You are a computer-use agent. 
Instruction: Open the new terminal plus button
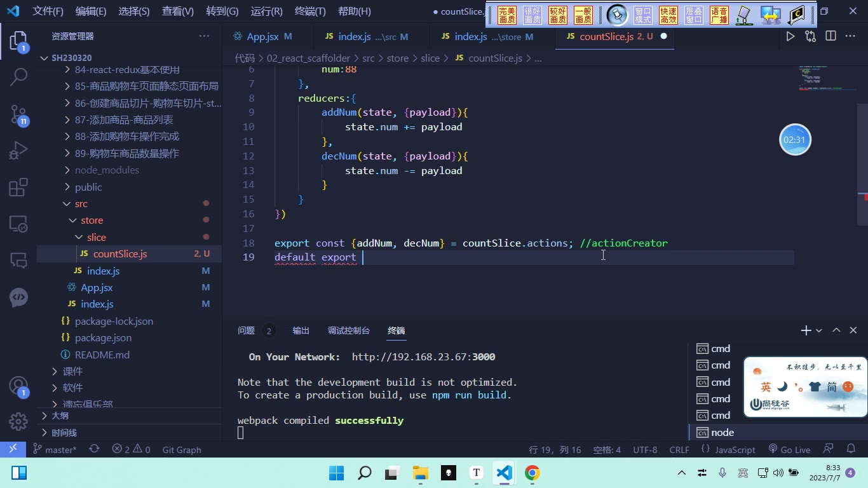(x=806, y=330)
